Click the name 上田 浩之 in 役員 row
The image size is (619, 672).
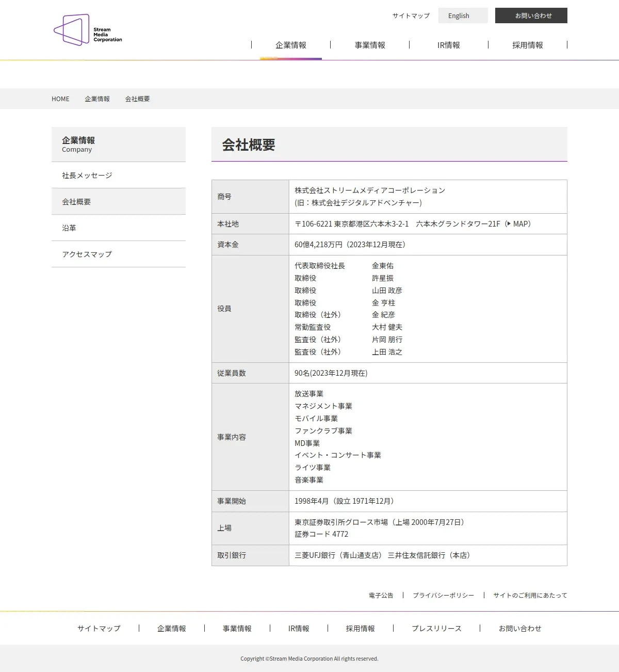(387, 352)
